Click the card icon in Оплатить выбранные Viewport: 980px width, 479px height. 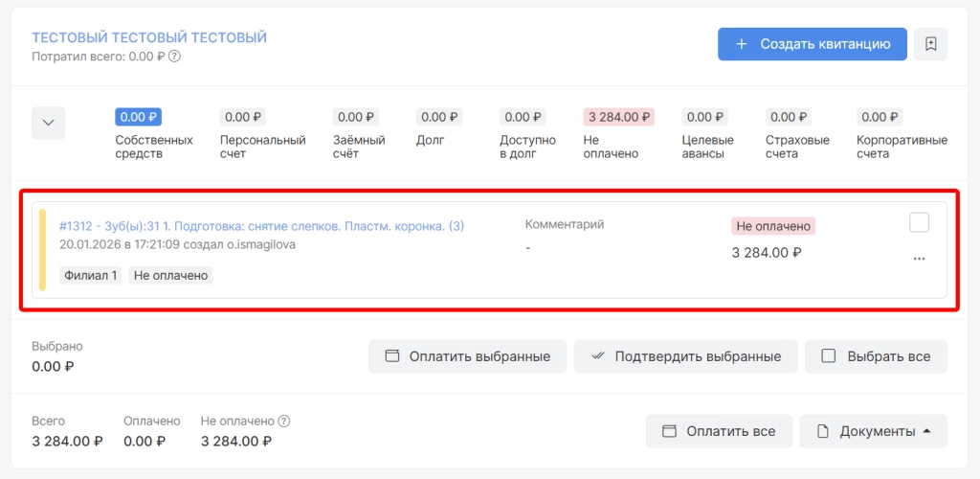[391, 356]
